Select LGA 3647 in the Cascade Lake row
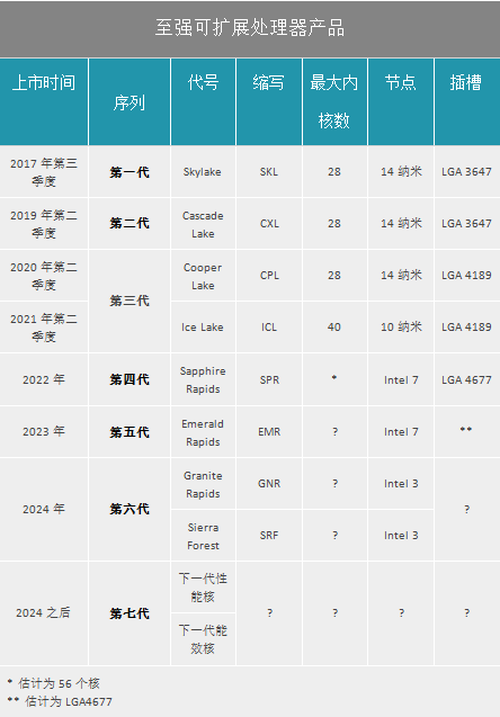 click(x=467, y=224)
